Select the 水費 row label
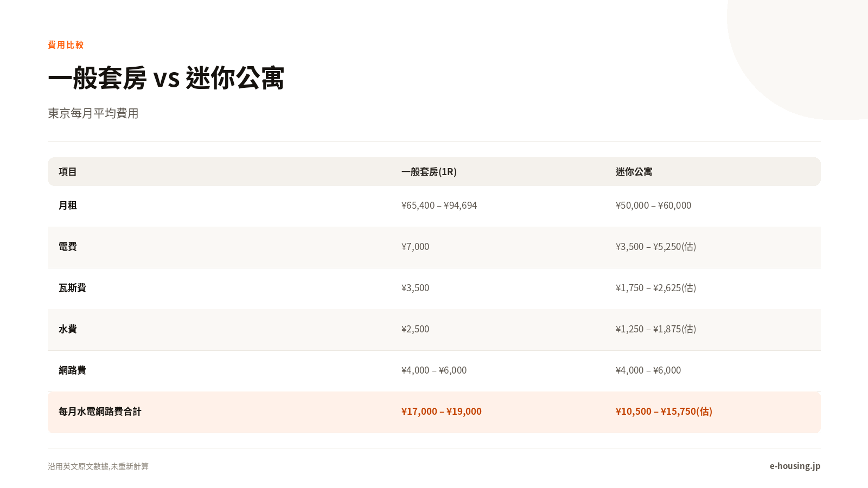Screen dimensions: 868x488 point(68,329)
